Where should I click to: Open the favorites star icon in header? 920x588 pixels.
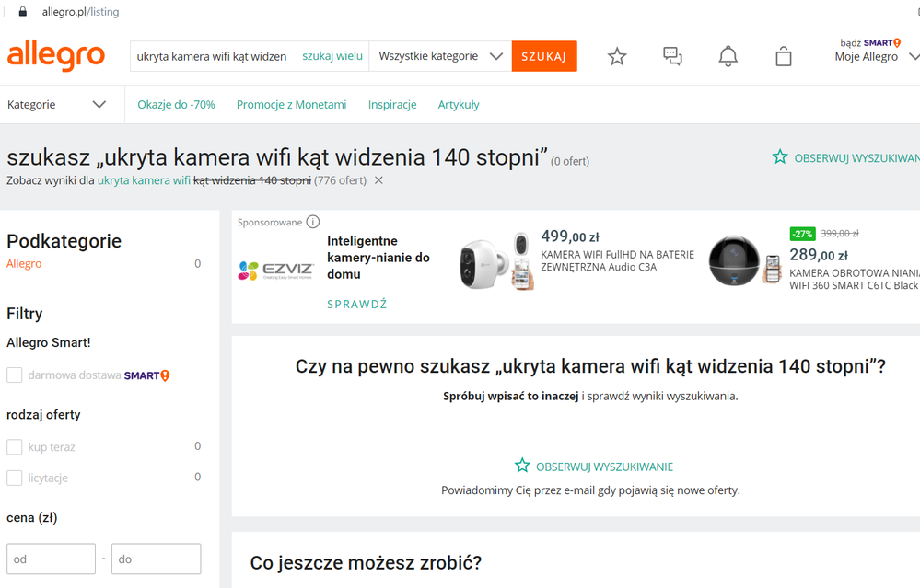[x=616, y=56]
